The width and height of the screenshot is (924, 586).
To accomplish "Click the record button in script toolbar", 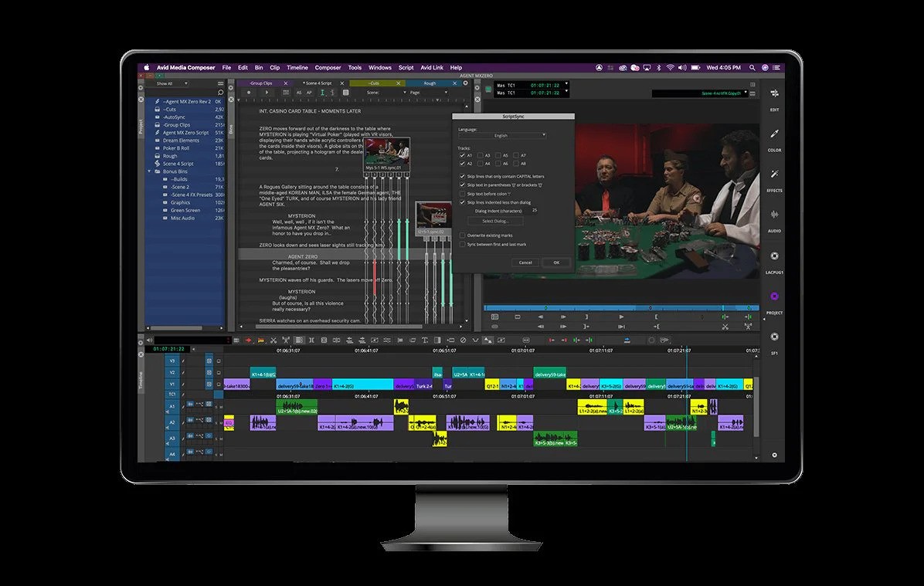I will [x=248, y=93].
